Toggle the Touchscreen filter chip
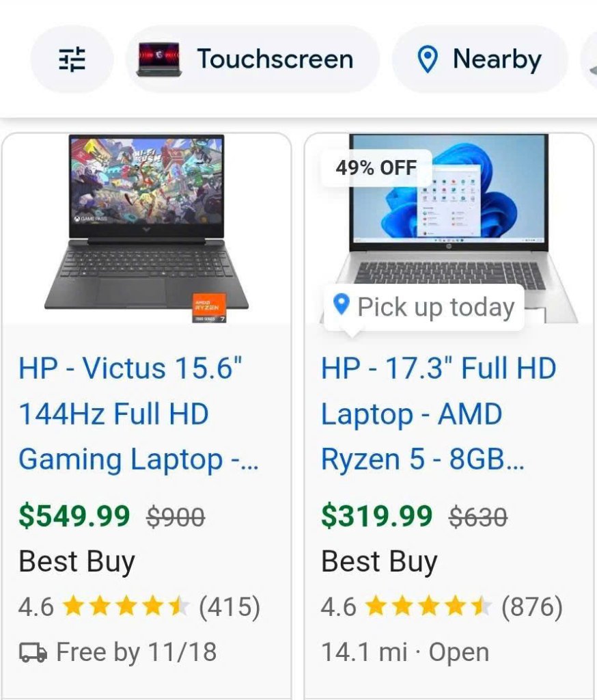This screenshot has height=700, width=597. [252, 59]
